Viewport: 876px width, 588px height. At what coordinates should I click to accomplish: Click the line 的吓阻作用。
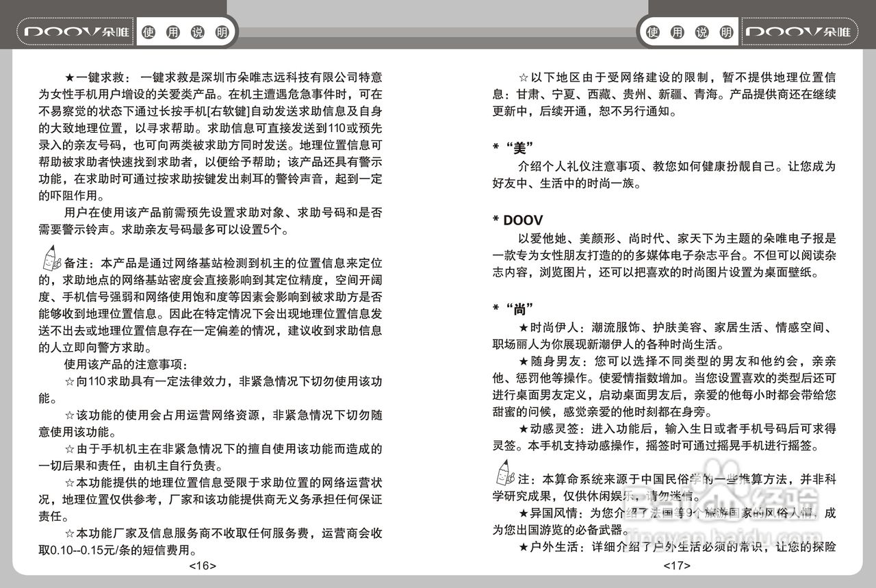click(70, 195)
